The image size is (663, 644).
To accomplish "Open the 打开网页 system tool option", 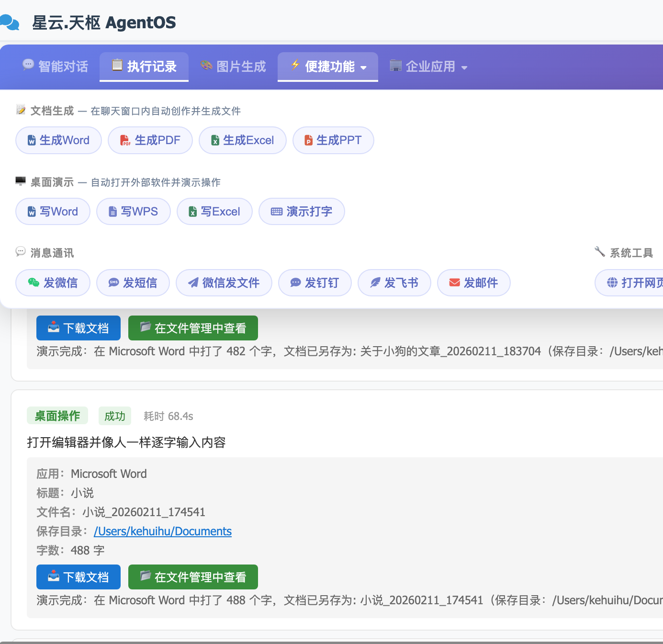I will pos(611,282).
